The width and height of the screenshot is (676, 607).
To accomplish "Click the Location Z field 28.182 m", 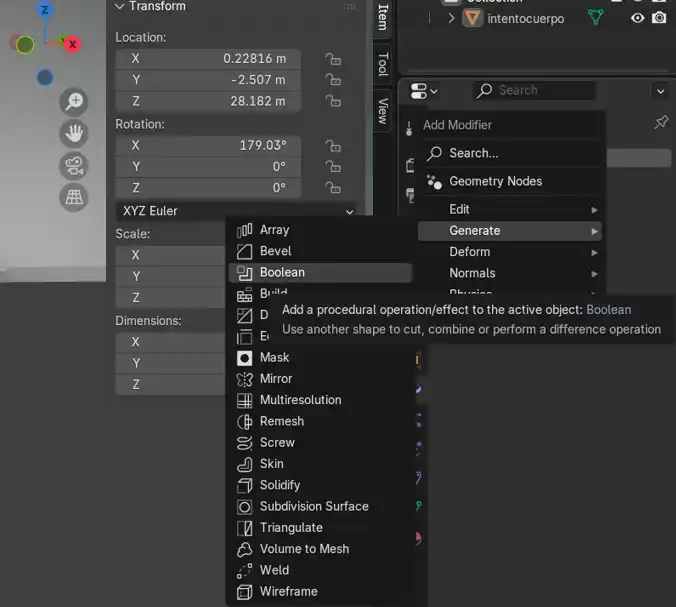I will [208, 101].
